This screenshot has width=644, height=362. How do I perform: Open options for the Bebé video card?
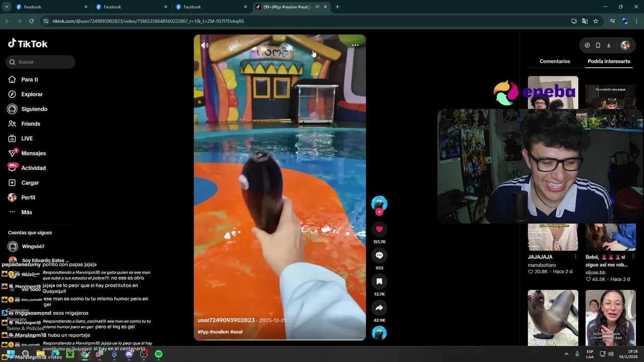633,257
